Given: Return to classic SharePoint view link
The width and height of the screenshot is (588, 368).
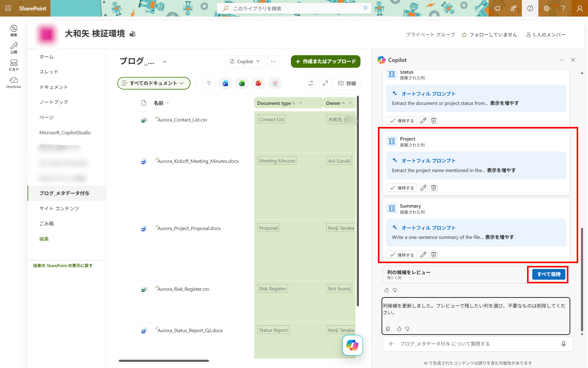Looking at the screenshot, I should pyautogui.click(x=63, y=266).
